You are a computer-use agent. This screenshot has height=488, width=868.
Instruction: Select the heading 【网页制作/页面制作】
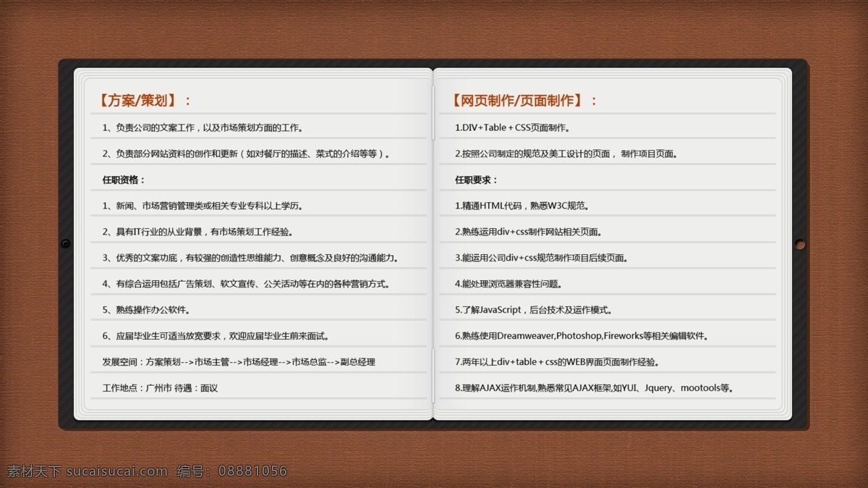pos(524,101)
